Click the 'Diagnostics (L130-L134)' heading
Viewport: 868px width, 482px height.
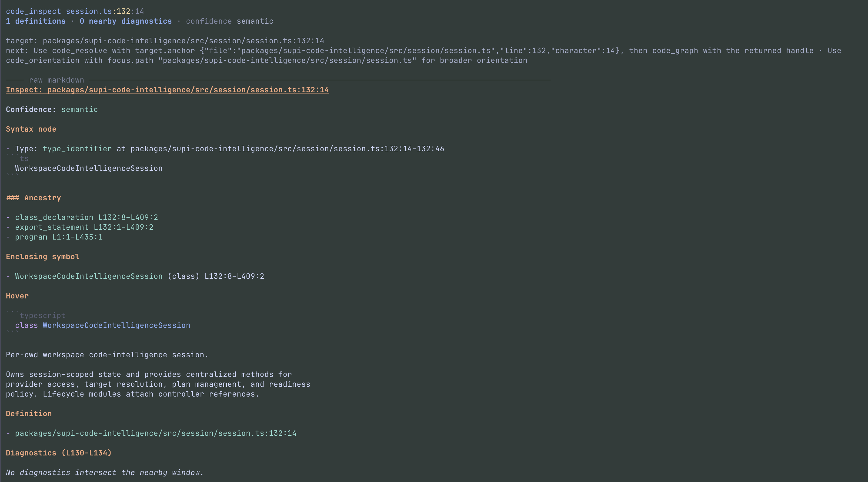point(59,453)
